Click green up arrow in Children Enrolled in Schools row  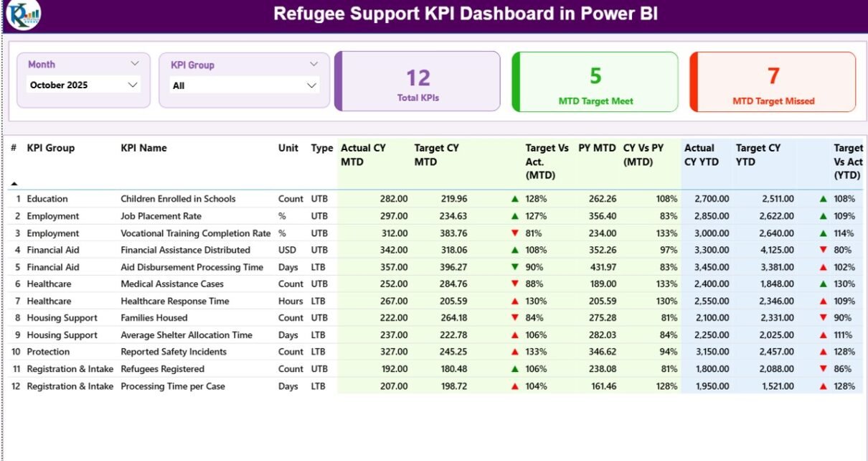click(514, 199)
